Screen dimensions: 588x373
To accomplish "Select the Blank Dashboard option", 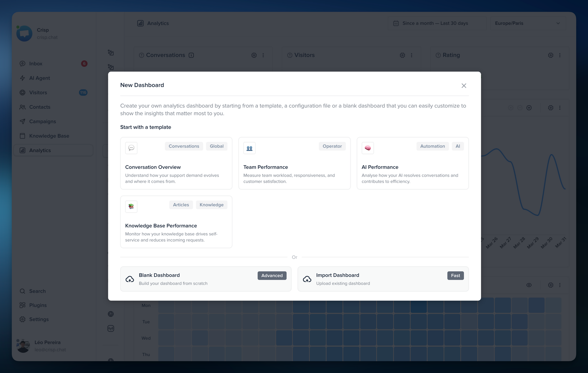I will pyautogui.click(x=206, y=279).
